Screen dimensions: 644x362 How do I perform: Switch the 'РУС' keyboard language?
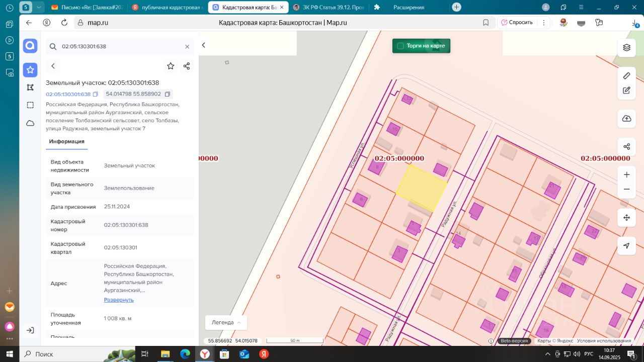[x=589, y=354]
